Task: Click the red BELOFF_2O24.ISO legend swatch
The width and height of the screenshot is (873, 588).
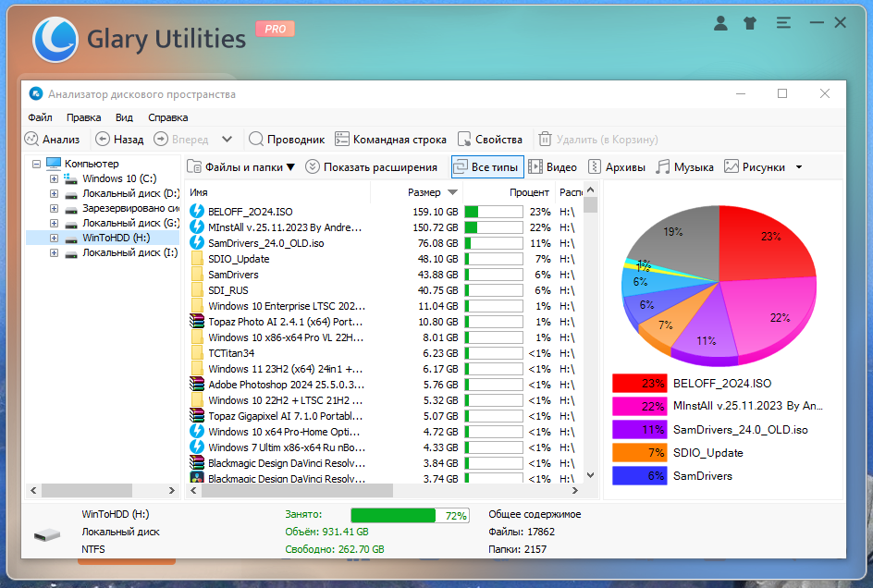Action: point(639,383)
